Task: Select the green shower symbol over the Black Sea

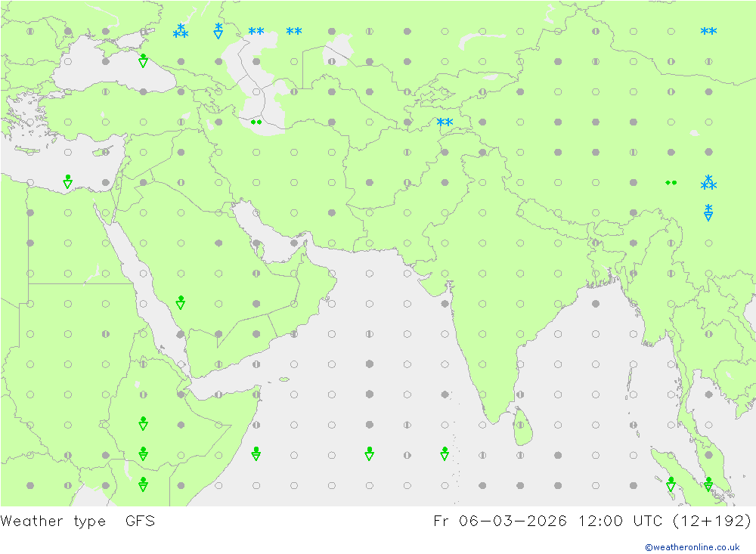Action: tap(143, 60)
